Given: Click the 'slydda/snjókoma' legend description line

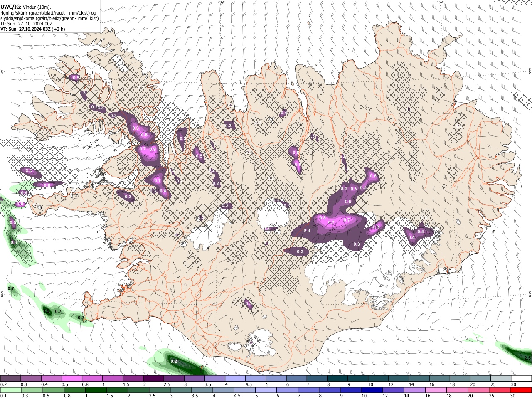Looking at the screenshot, I should [x=49, y=18].
